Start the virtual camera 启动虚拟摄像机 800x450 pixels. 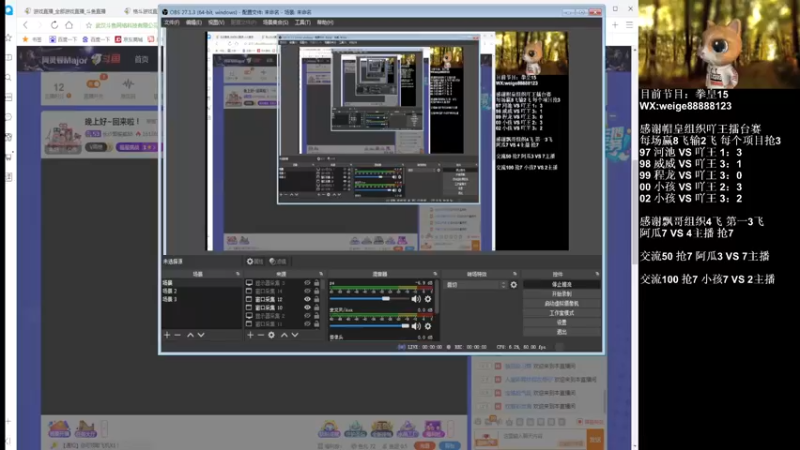[562, 304]
